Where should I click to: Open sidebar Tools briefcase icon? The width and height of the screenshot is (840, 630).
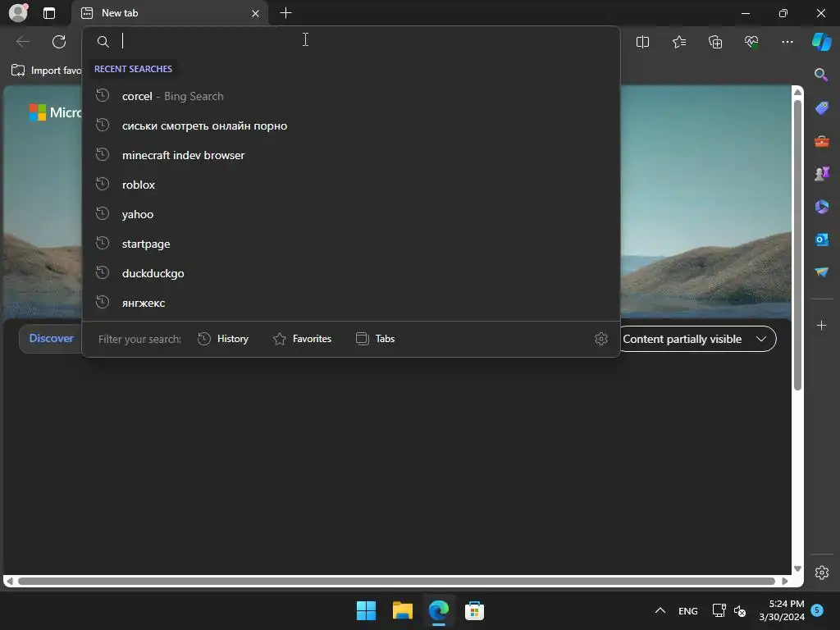[822, 141]
